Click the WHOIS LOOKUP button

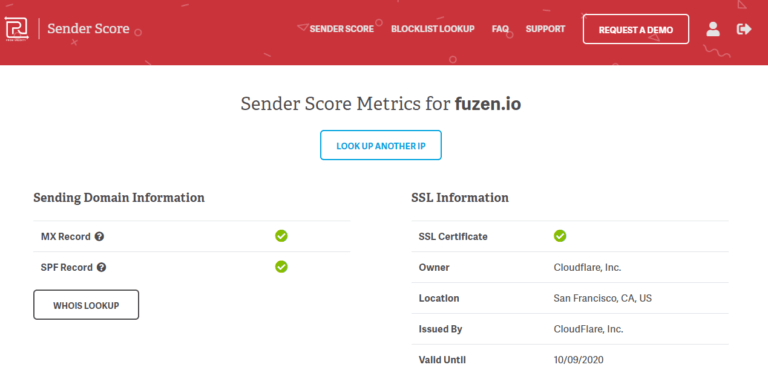86,305
